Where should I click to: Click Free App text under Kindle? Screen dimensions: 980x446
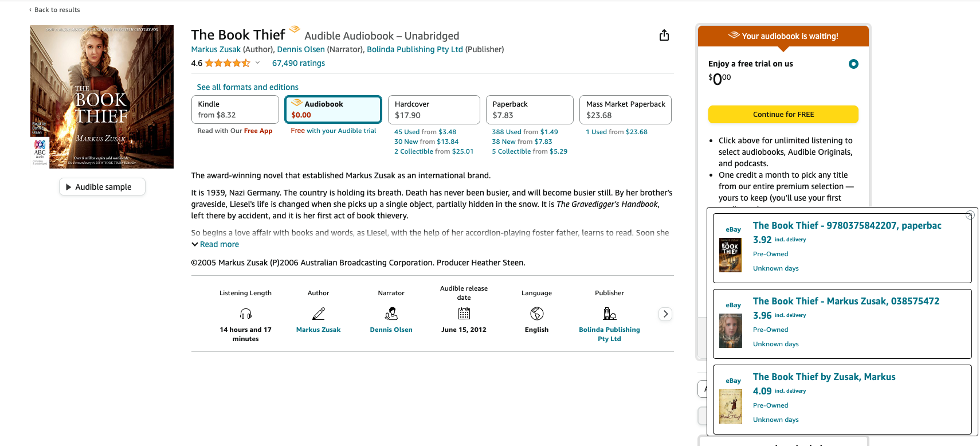pos(258,131)
